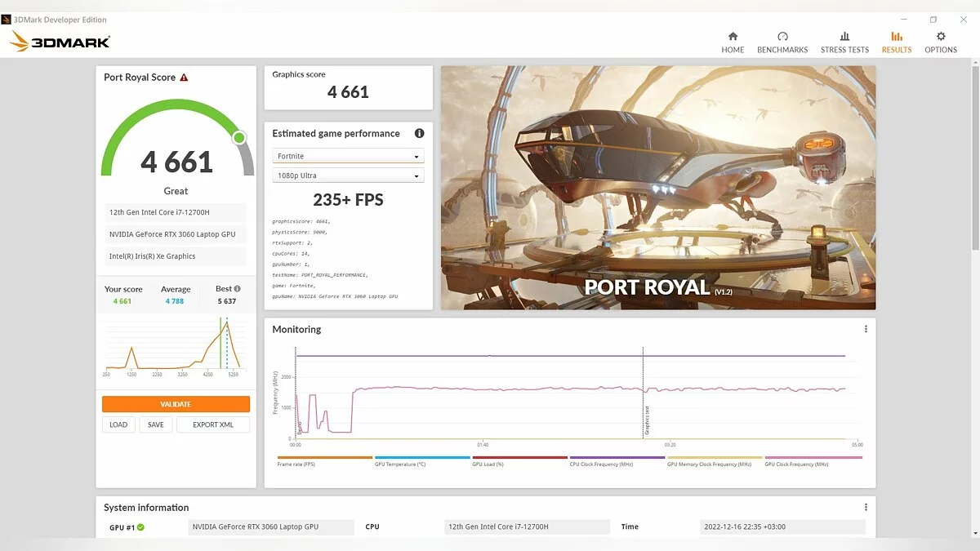The height and width of the screenshot is (551, 980).
Task: Open the Home page icon
Action: 733,36
